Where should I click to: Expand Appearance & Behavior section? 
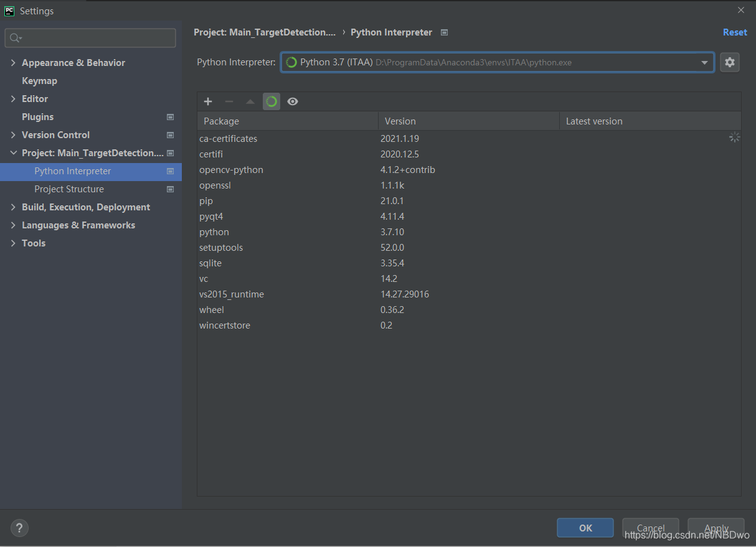coord(13,63)
